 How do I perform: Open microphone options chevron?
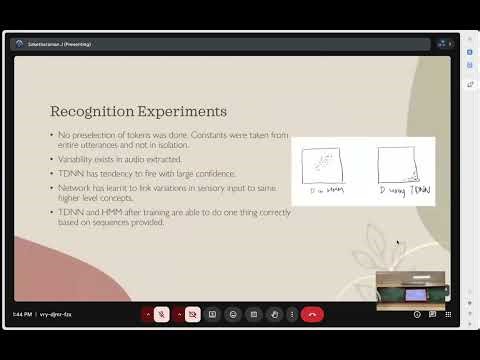click(x=148, y=314)
